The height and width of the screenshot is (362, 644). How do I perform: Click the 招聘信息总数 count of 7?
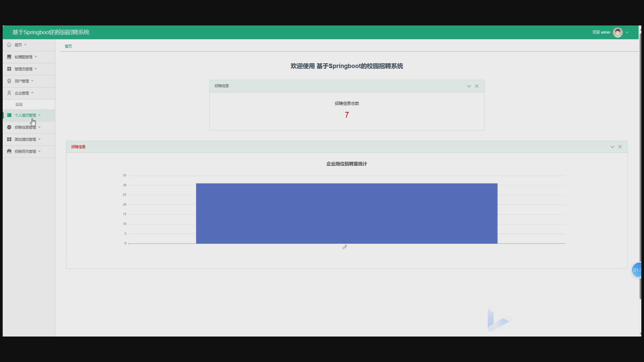[x=346, y=115]
